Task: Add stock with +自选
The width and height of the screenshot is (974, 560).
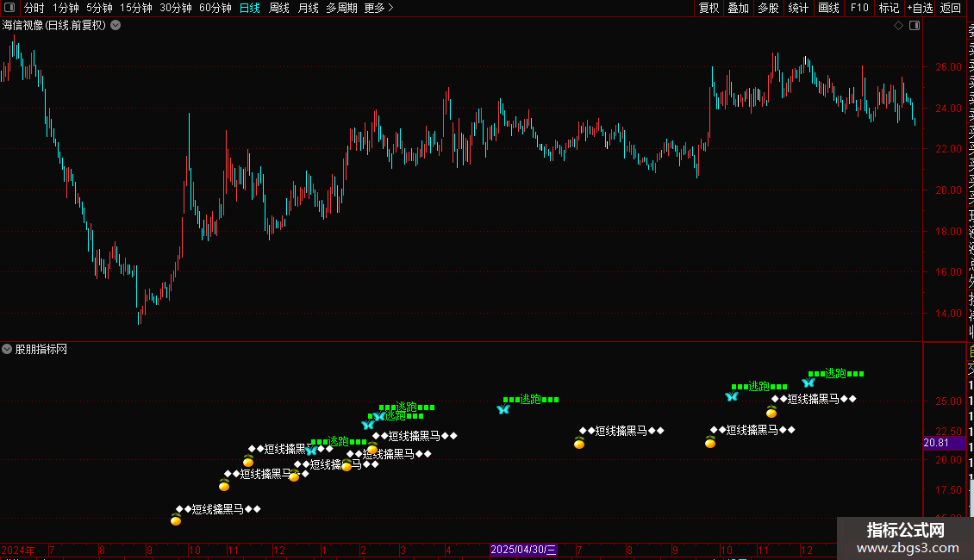Action: coord(920,8)
